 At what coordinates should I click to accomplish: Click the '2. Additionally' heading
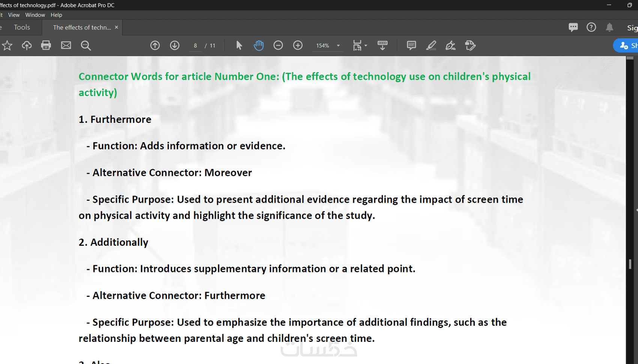[x=113, y=242]
